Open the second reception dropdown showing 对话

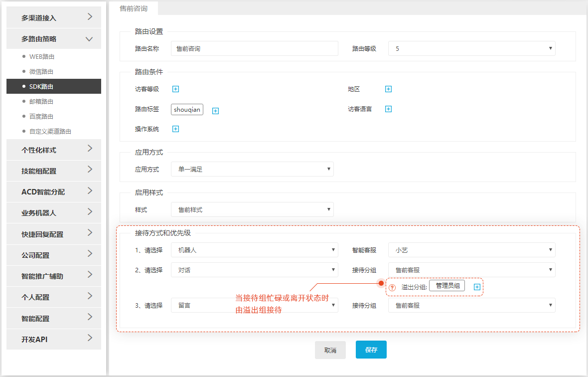tap(255, 270)
